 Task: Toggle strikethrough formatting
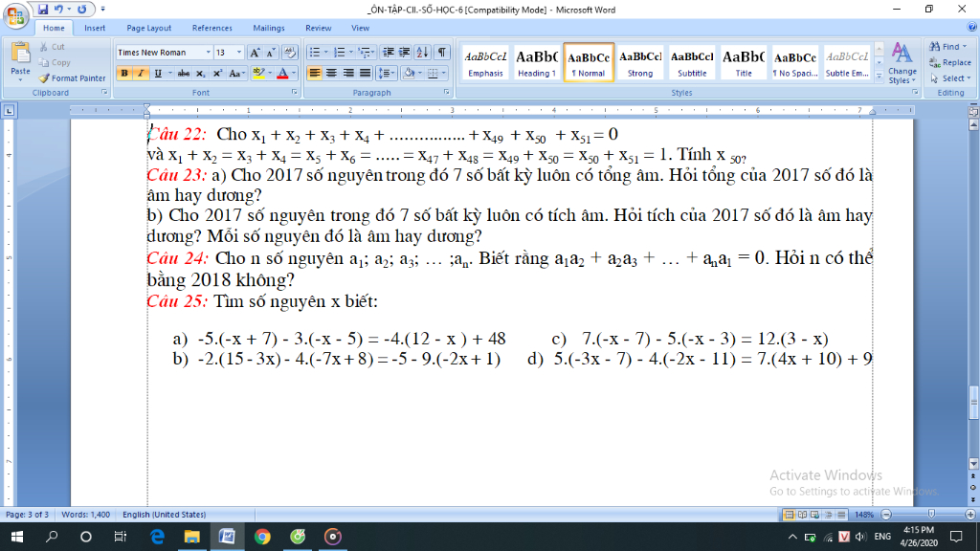(x=183, y=73)
